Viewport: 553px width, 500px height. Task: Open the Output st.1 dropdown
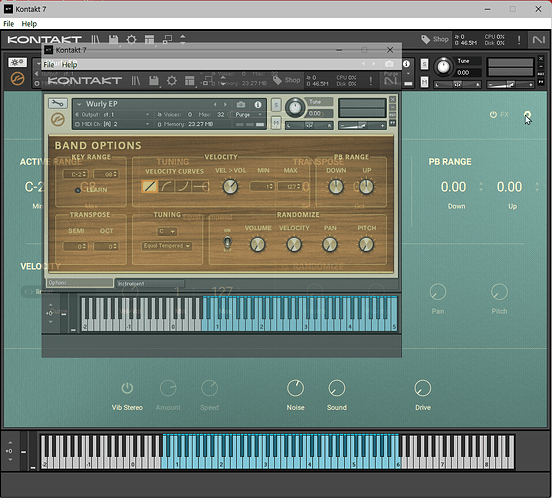point(113,115)
